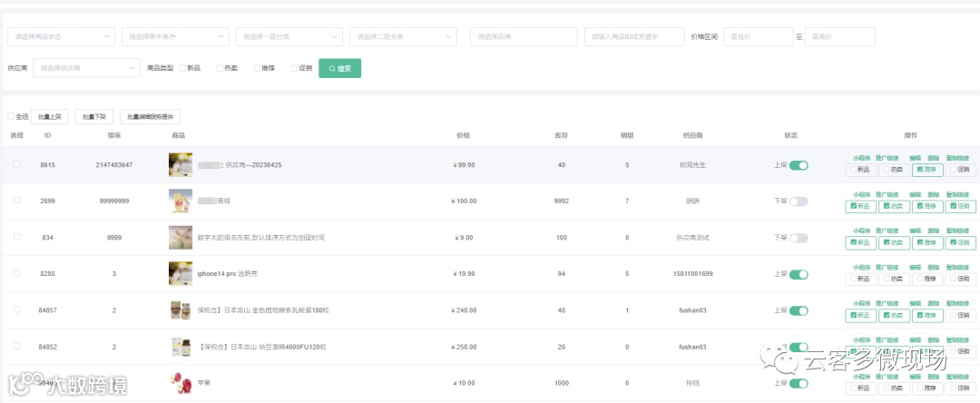Select the row checkbox for ID 2699
This screenshot has width=980, height=403.
pos(17,201)
